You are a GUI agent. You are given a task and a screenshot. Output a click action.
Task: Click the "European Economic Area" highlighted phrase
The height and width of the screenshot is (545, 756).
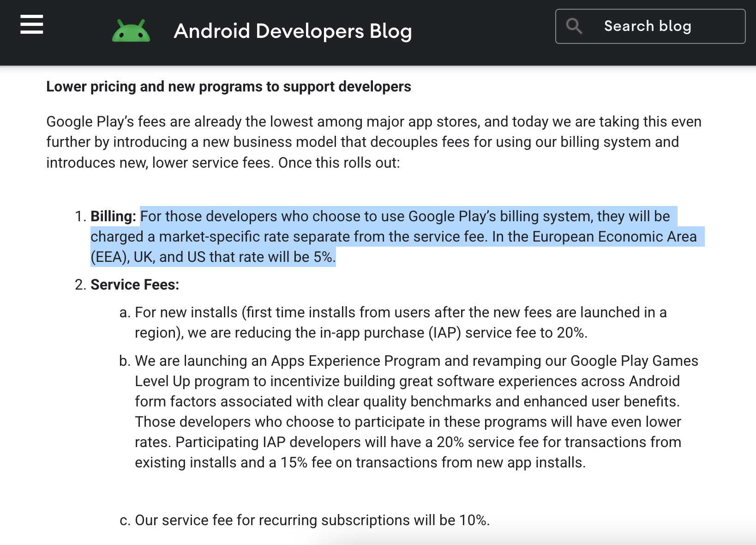(x=614, y=236)
